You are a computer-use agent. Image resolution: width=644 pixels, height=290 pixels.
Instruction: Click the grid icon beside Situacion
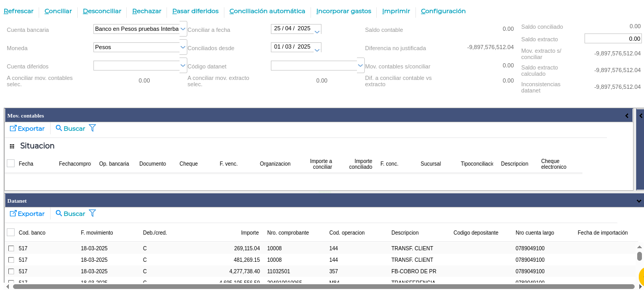pyautogui.click(x=12, y=146)
